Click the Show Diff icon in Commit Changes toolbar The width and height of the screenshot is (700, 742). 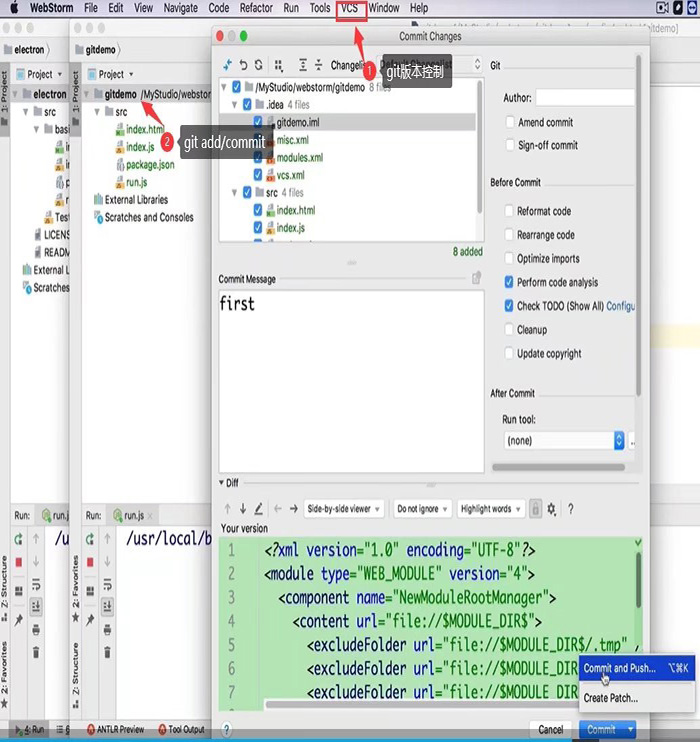pyautogui.click(x=228, y=64)
